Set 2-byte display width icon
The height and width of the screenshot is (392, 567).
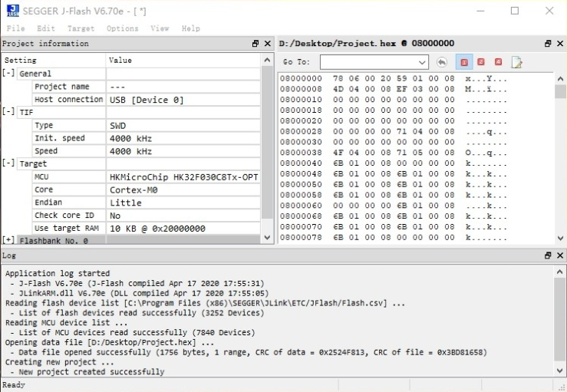pyautogui.click(x=481, y=62)
